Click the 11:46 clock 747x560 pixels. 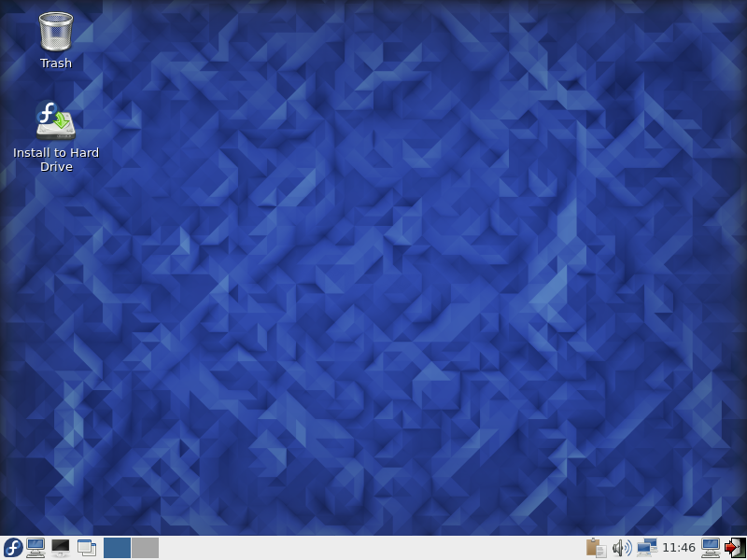click(679, 548)
